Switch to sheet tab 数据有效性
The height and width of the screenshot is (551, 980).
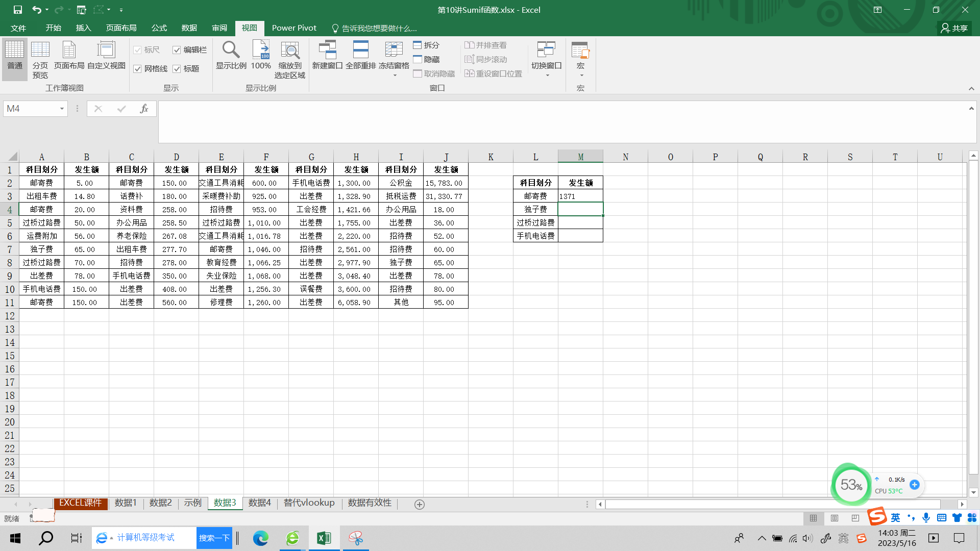(370, 503)
